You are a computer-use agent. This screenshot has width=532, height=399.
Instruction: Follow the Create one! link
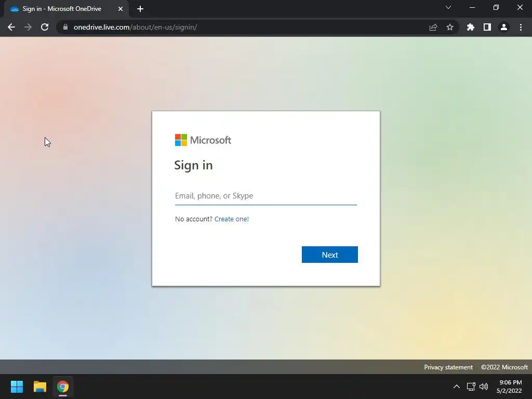click(231, 219)
